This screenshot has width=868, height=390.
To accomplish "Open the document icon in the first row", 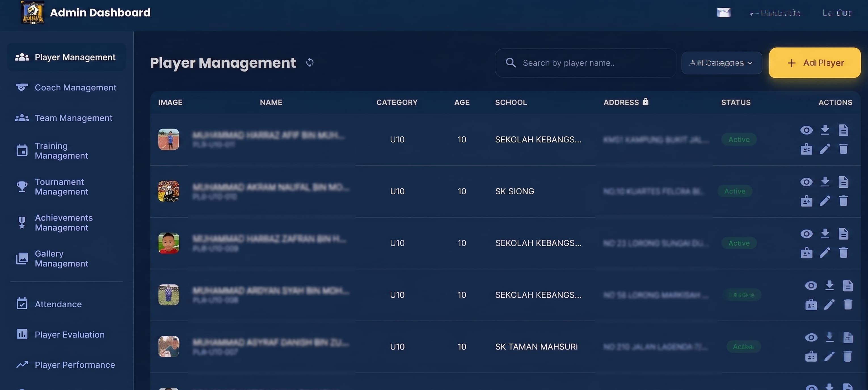I will click(843, 130).
